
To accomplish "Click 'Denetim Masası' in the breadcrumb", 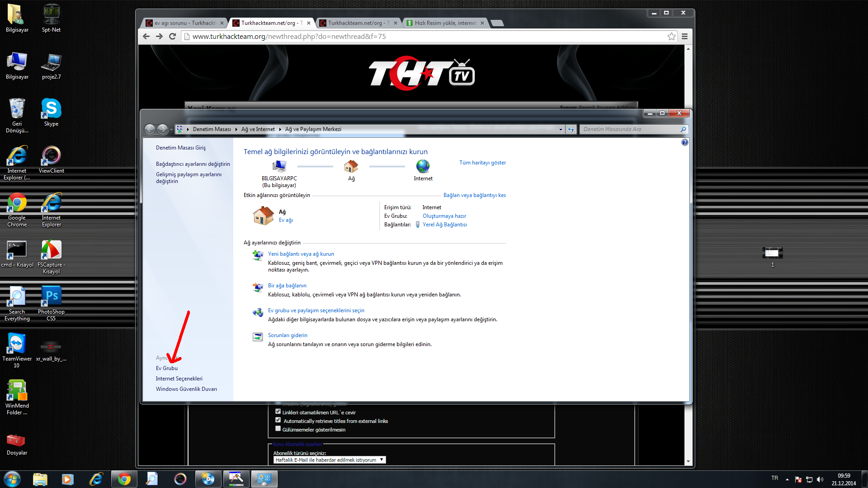I will [x=212, y=130].
